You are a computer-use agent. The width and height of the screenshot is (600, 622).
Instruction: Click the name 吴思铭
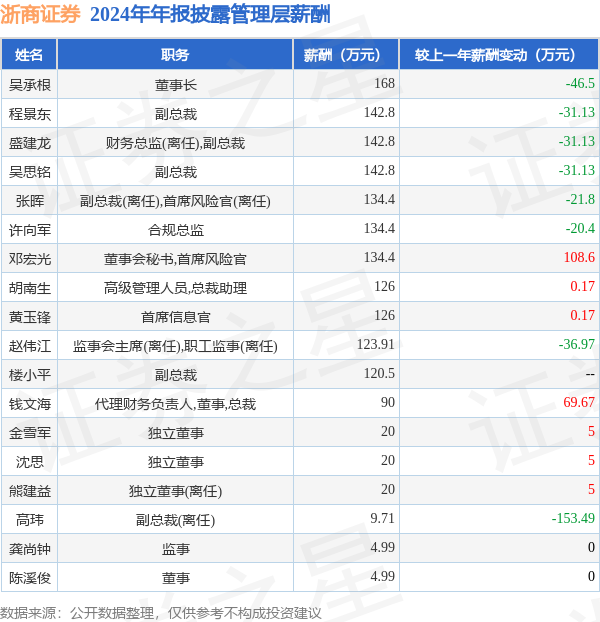30,172
